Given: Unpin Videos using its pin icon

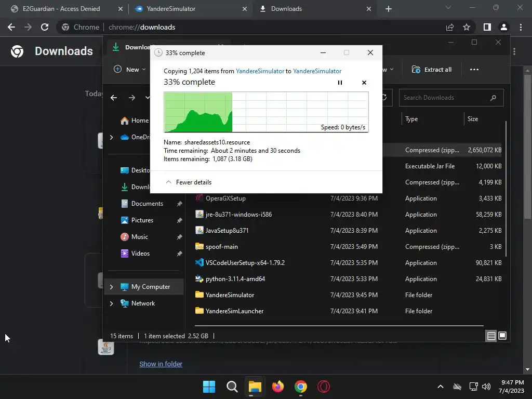Looking at the screenshot, I should coord(179,254).
